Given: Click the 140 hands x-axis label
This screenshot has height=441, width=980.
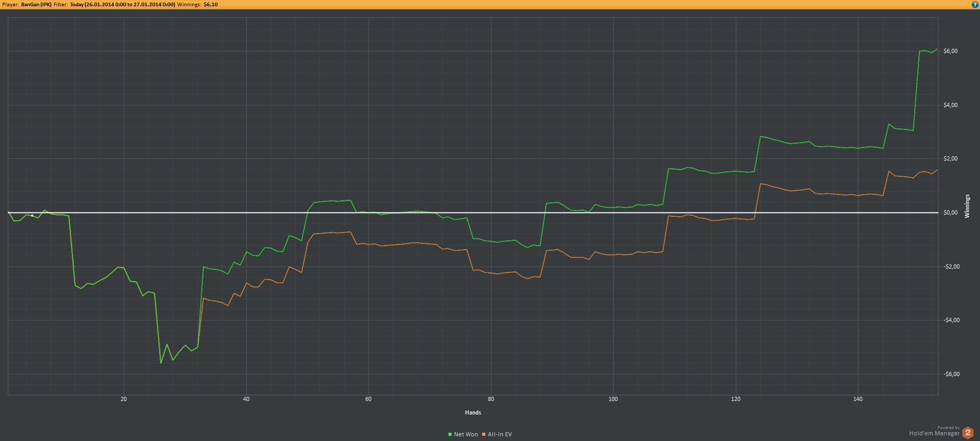Looking at the screenshot, I should 858,399.
